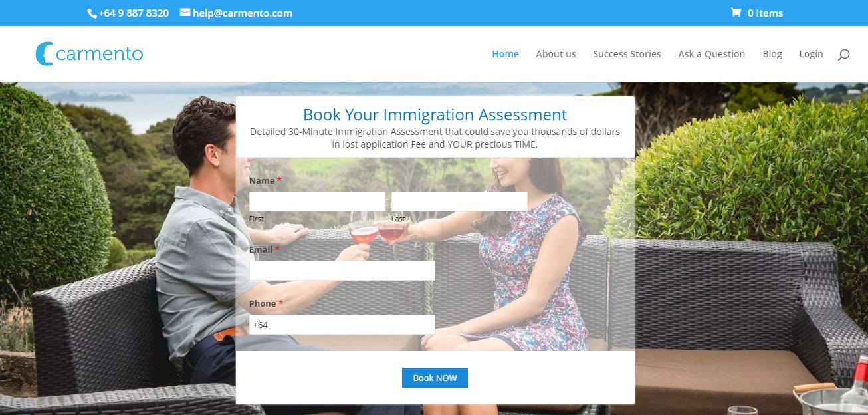
Task: Focus the First name field
Action: click(x=317, y=202)
